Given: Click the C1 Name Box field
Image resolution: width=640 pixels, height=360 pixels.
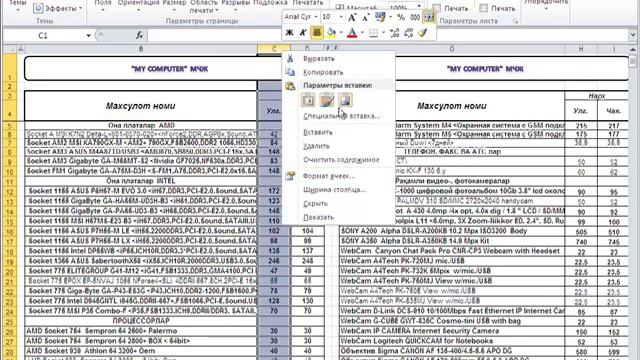Looking at the screenshot, I should tap(44, 36).
